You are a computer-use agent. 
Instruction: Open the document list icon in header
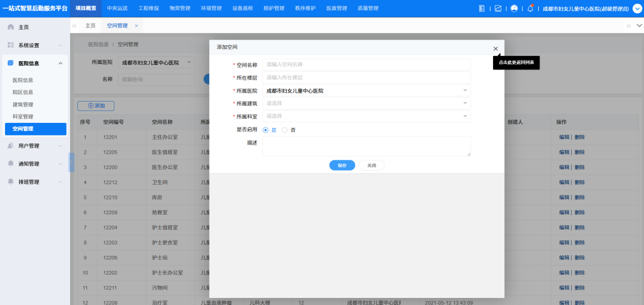pyautogui.click(x=482, y=9)
